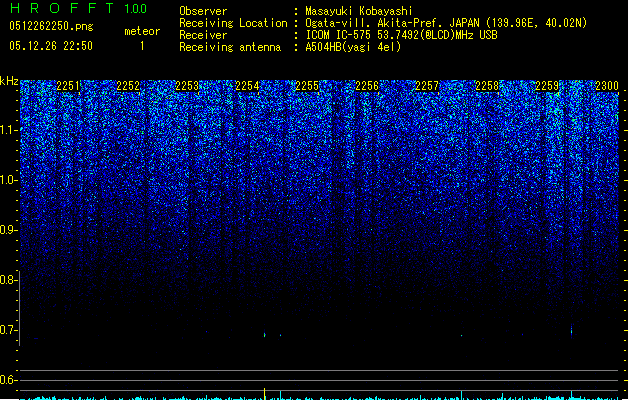Screen dimensions: 629x400
Task: Select the file name 0512262250.png
Action: (51, 26)
